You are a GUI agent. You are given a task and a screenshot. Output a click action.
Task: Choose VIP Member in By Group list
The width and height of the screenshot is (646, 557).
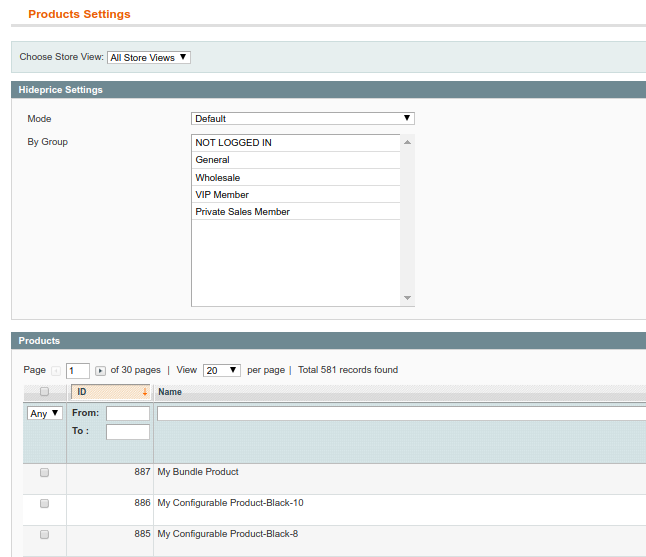point(296,195)
